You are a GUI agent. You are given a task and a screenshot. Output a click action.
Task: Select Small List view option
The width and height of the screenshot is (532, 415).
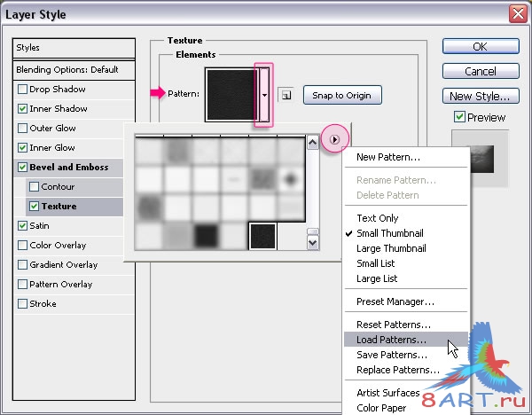[x=406, y=263]
